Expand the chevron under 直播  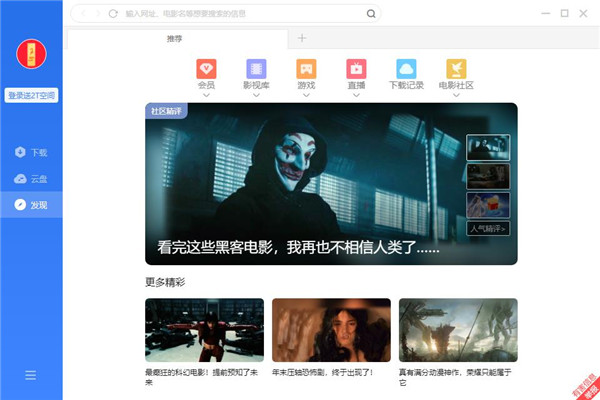point(356,95)
